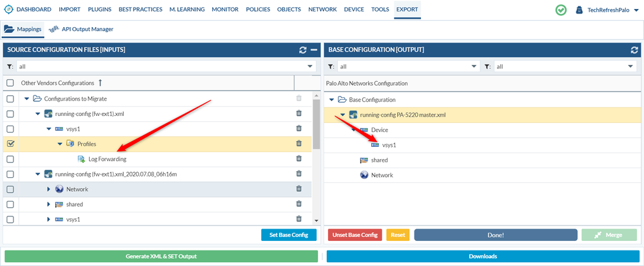
Task: Click the source scrollbar down arrow
Action: pyautogui.click(x=316, y=220)
